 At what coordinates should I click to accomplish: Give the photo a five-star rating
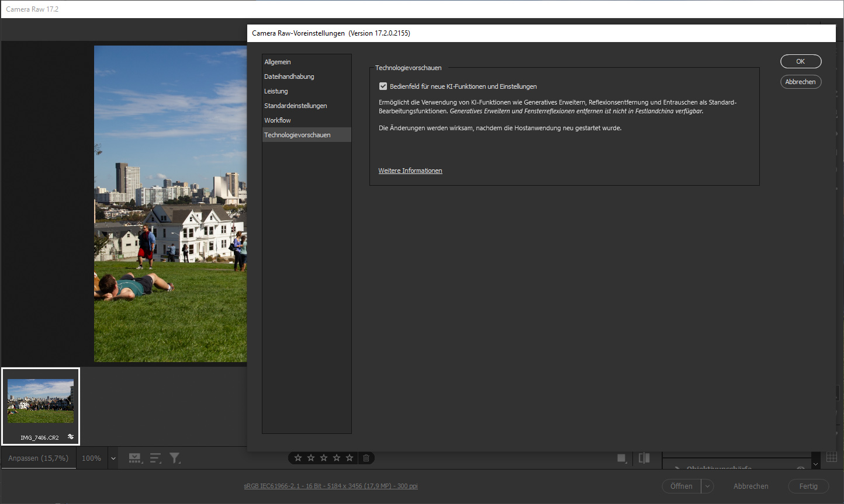pyautogui.click(x=350, y=458)
